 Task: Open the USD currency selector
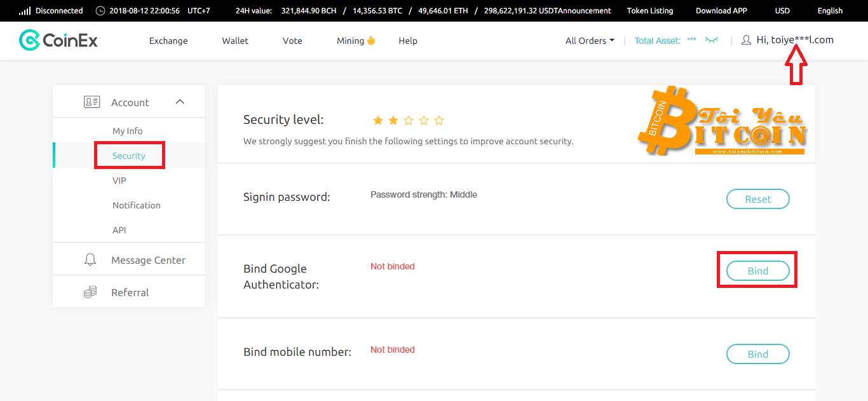pos(782,11)
